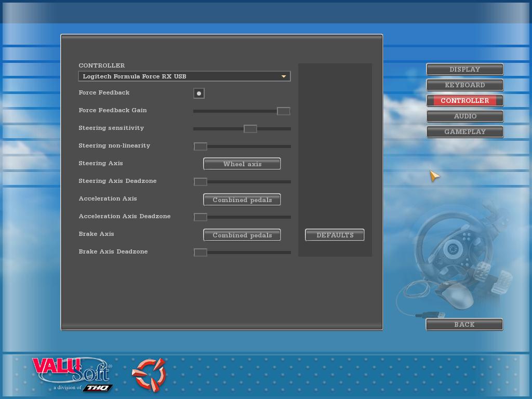Viewport: 532px width, 399px height.
Task: Select the CONTROLLER settings tab
Action: [464, 100]
